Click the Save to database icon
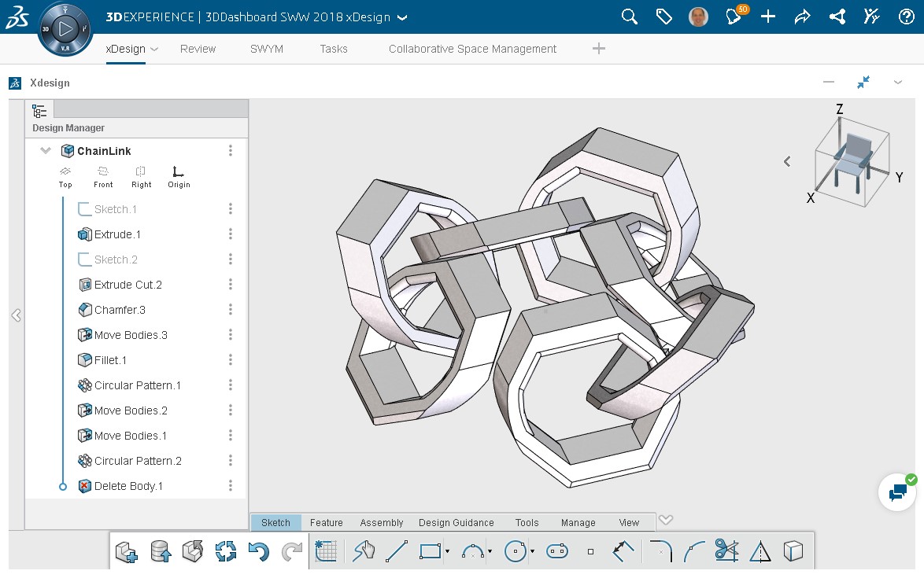The image size is (924, 578). point(161,551)
